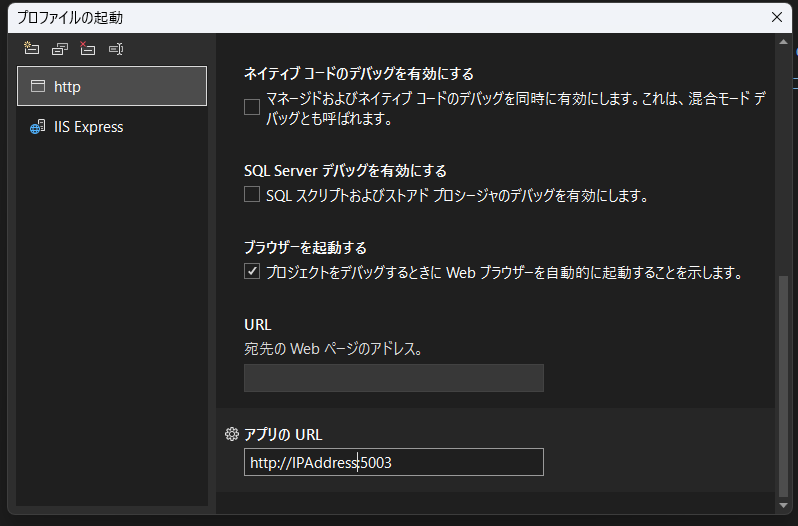Click the scrollbar down arrow
The height and width of the screenshot is (526, 798).
(784, 505)
